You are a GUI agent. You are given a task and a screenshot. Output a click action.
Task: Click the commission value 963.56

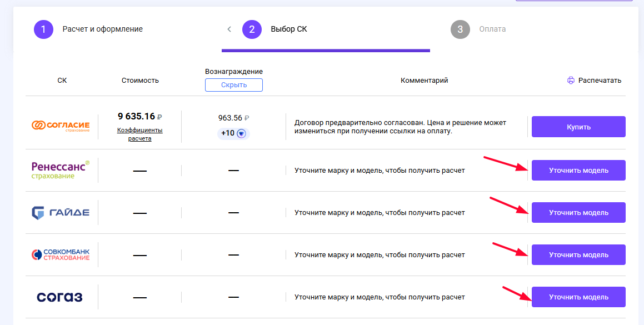pyautogui.click(x=230, y=118)
